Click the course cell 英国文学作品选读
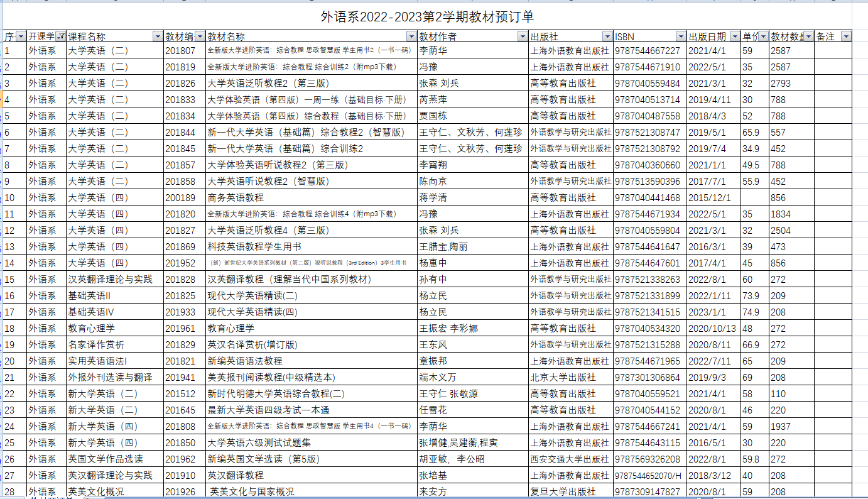This screenshot has height=499, width=868. click(115, 459)
